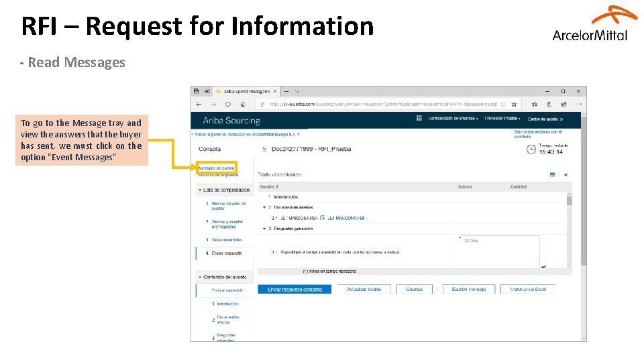Select Todo el contenido in event content

coord(227,290)
